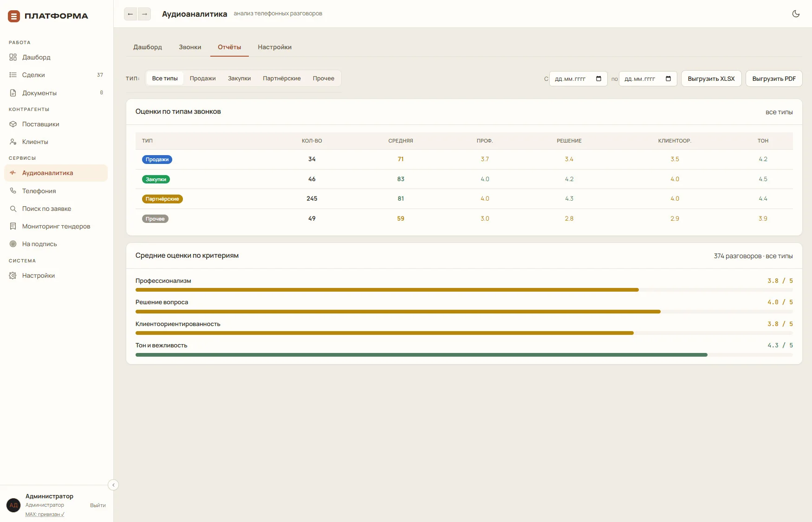Click the Профессионализм progress bar

click(x=464, y=290)
